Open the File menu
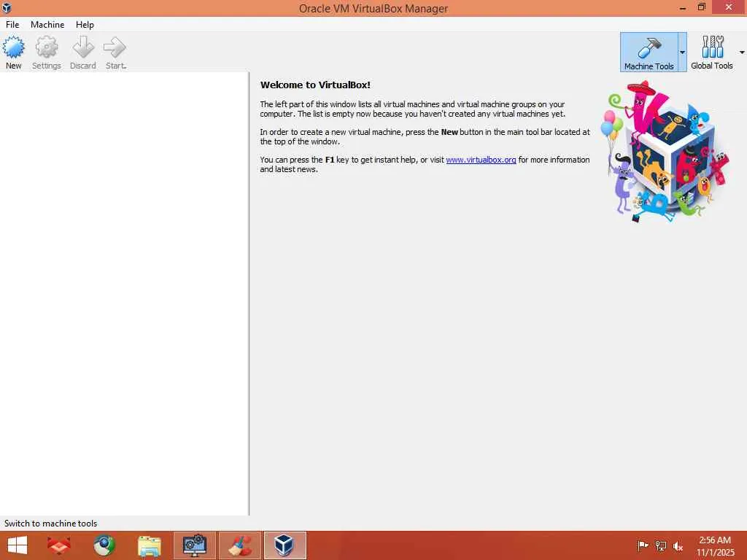The width and height of the screenshot is (747, 560). coord(12,24)
